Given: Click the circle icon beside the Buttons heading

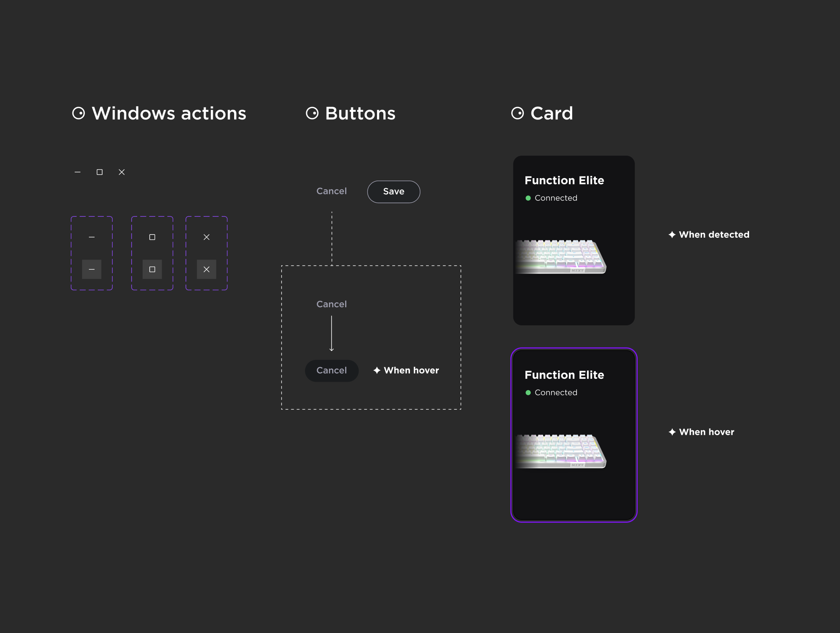Looking at the screenshot, I should [312, 113].
